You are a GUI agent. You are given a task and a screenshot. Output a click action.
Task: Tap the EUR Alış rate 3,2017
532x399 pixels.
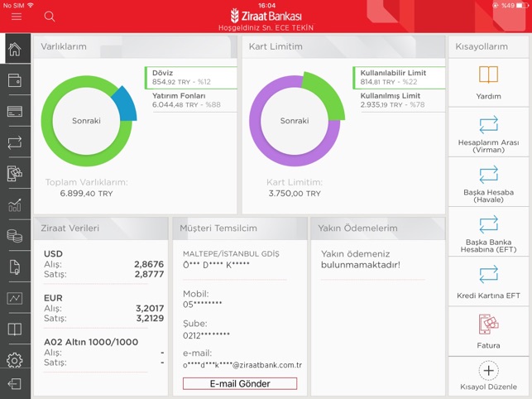point(150,308)
